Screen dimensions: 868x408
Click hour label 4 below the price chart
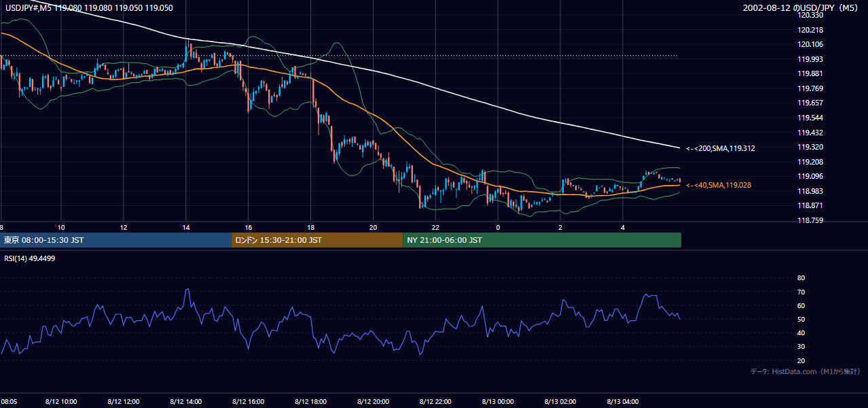[x=623, y=227]
